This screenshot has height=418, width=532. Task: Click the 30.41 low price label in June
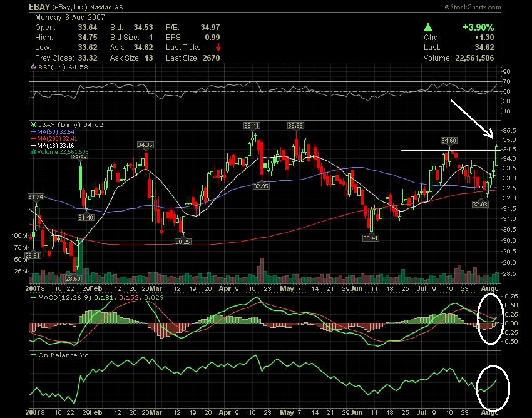(x=371, y=238)
